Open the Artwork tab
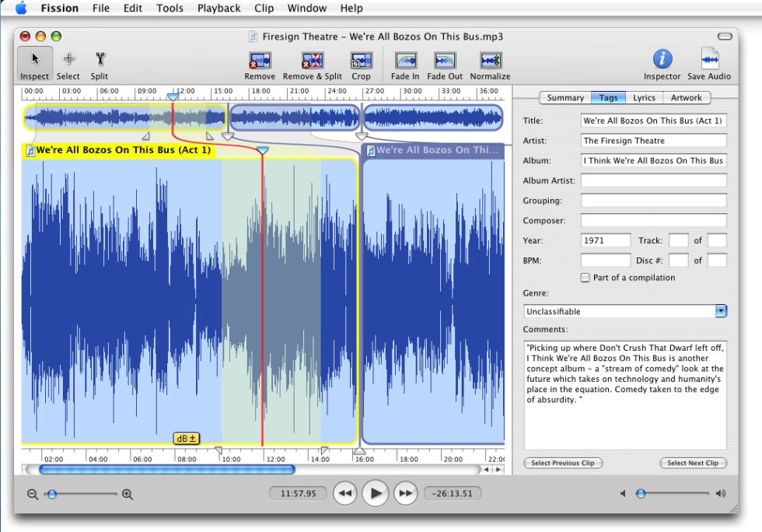This screenshot has height=532, width=762. [686, 98]
